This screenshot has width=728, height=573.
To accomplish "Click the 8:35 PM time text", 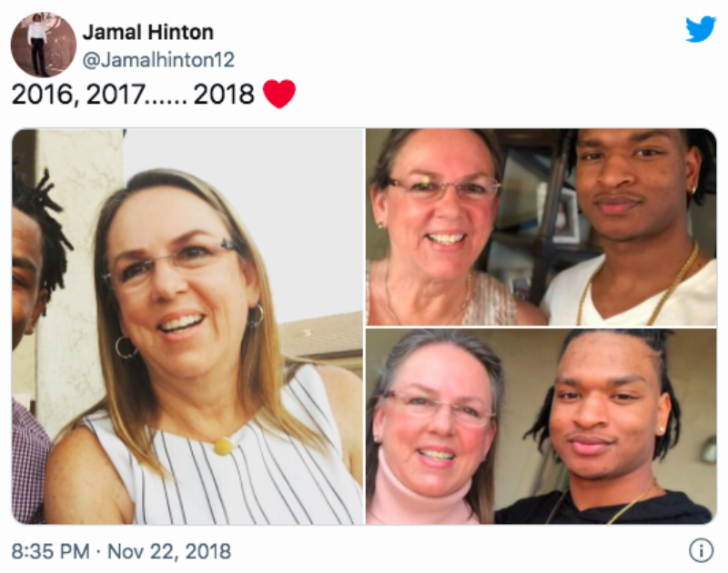I will point(51,552).
